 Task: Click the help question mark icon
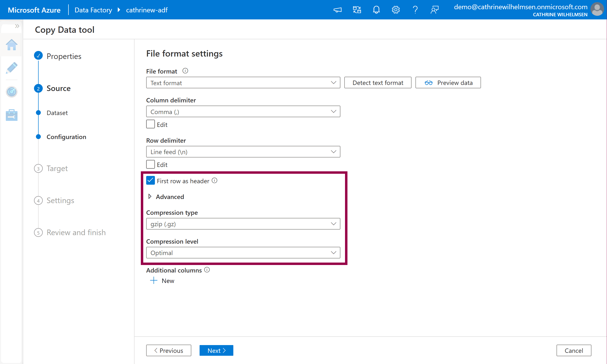tap(415, 10)
